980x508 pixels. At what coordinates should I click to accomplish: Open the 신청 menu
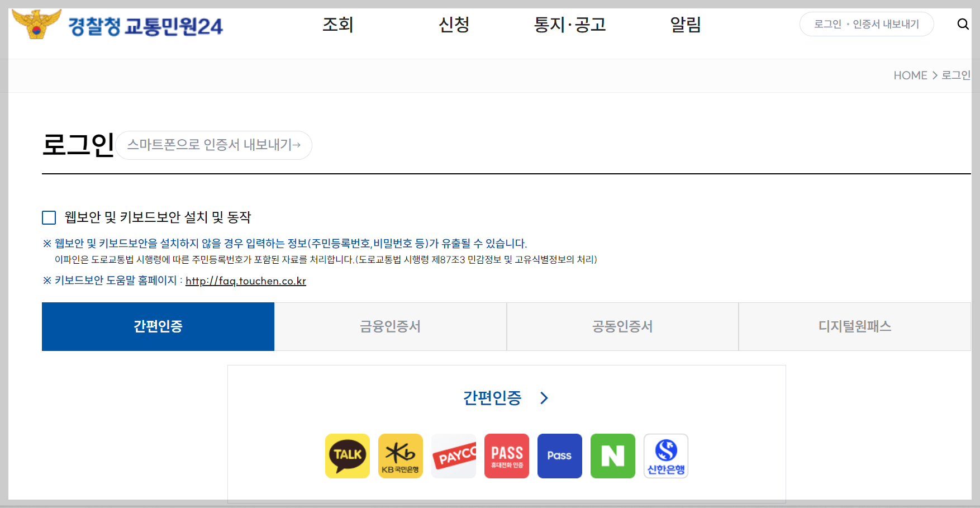click(454, 25)
